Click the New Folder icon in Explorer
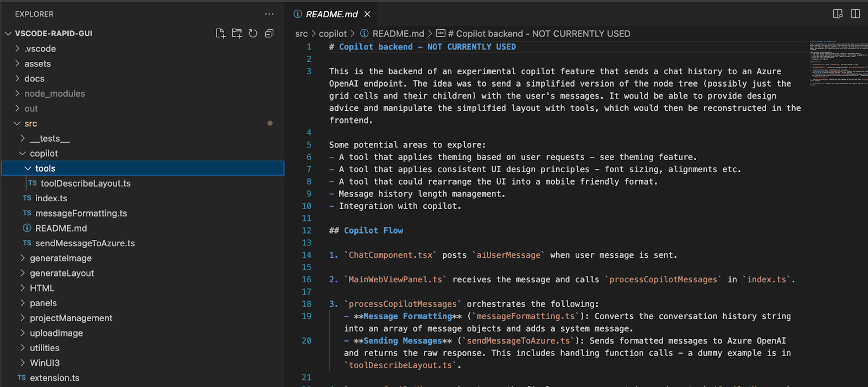 click(237, 34)
